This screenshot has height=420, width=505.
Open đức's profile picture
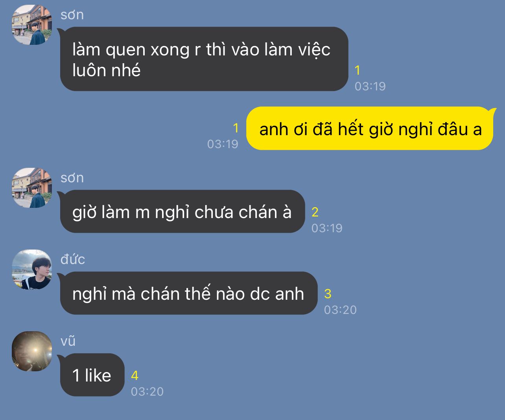coord(32,270)
